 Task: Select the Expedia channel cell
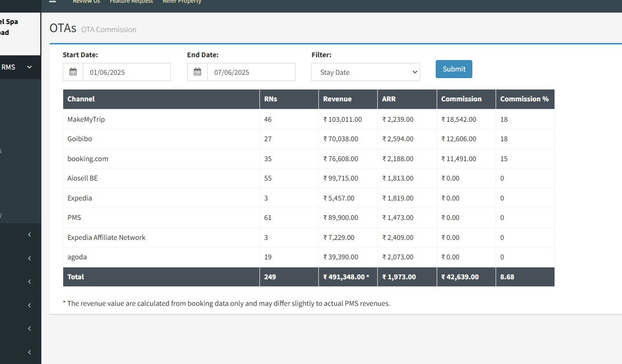[x=161, y=198]
